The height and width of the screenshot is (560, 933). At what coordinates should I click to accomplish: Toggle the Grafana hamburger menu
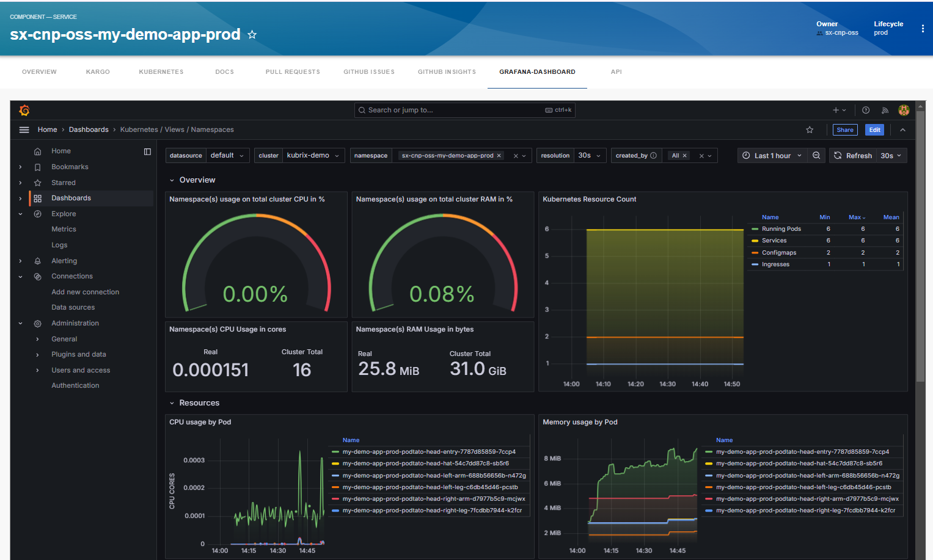[x=24, y=129]
